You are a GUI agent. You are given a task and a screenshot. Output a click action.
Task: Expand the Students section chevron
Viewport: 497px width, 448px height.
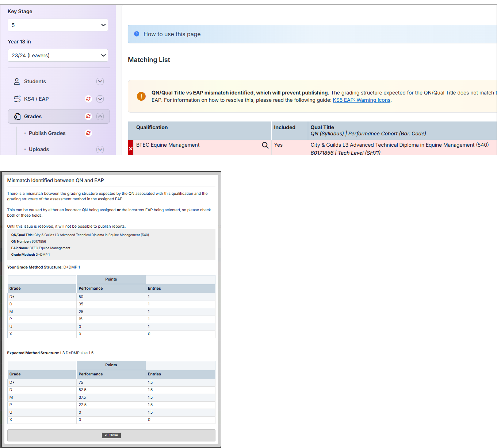100,81
